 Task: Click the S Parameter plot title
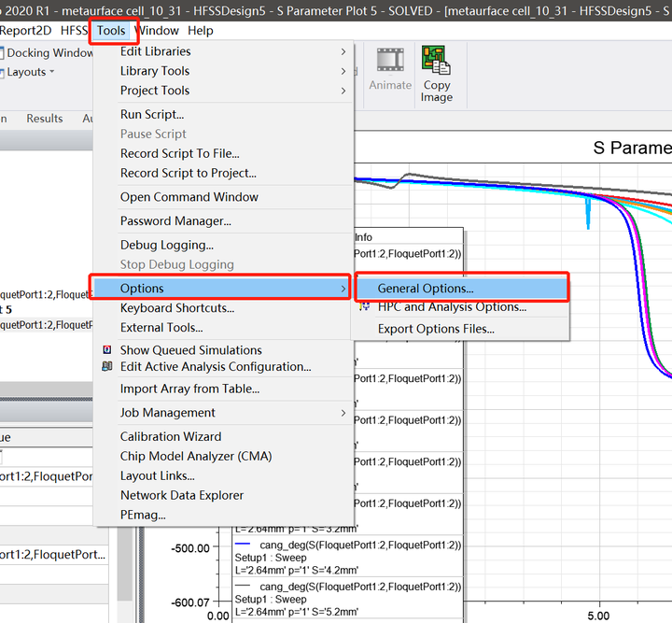(x=632, y=148)
